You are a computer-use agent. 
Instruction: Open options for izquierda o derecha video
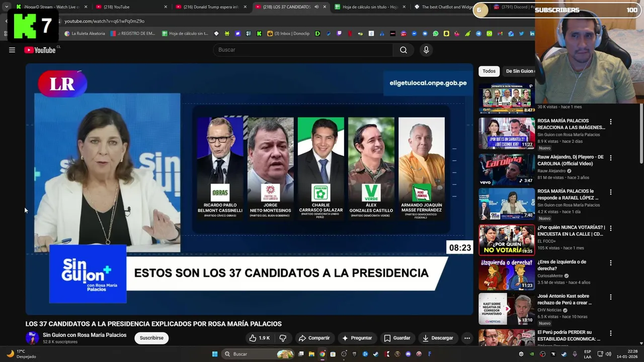pyautogui.click(x=611, y=263)
